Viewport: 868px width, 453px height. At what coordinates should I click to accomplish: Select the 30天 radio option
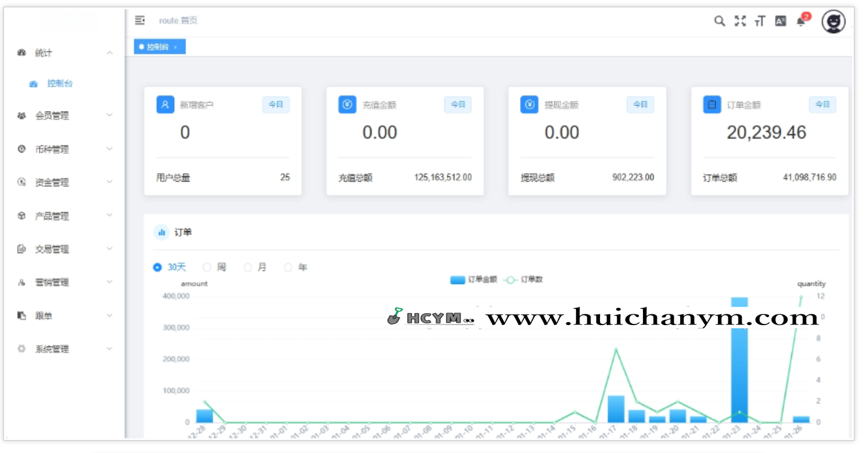[157, 267]
